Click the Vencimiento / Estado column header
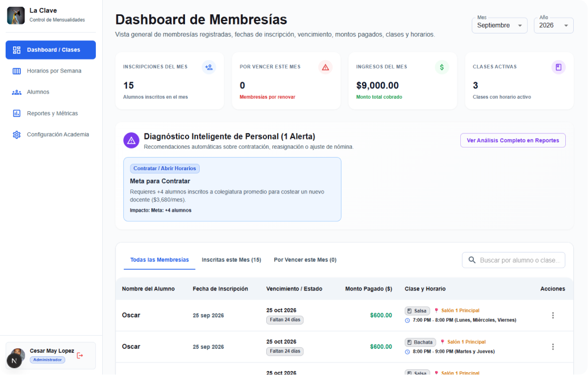The height and width of the screenshot is (375, 588). click(x=294, y=289)
